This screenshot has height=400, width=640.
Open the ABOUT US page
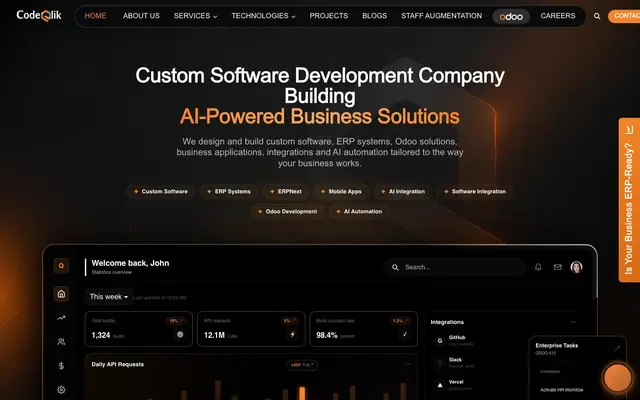click(141, 16)
